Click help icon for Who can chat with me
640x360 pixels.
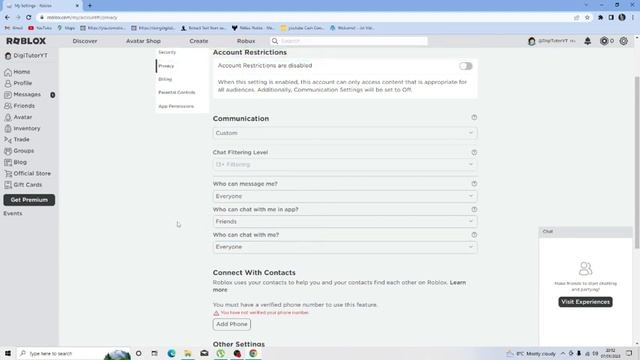[x=474, y=235]
